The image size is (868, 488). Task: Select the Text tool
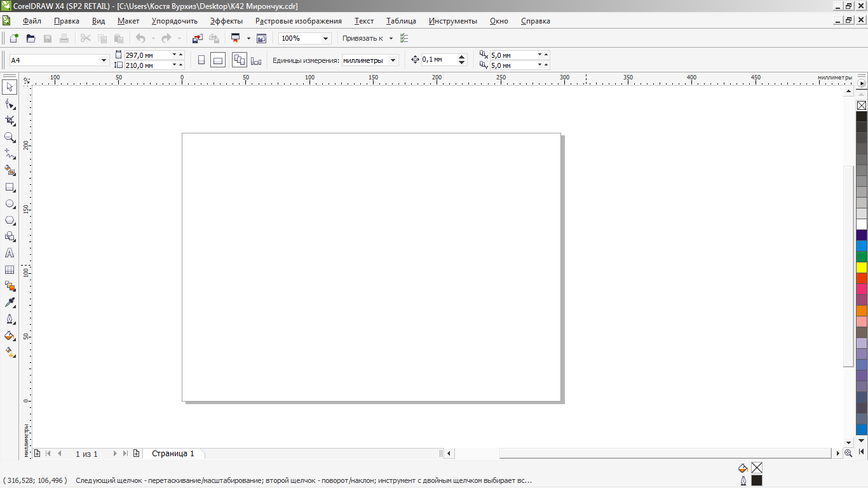(10, 253)
